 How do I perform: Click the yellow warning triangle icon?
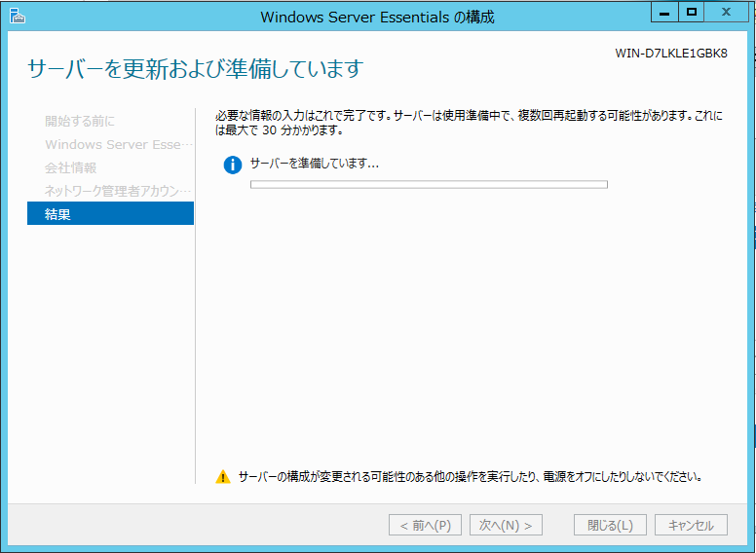pyautogui.click(x=223, y=477)
